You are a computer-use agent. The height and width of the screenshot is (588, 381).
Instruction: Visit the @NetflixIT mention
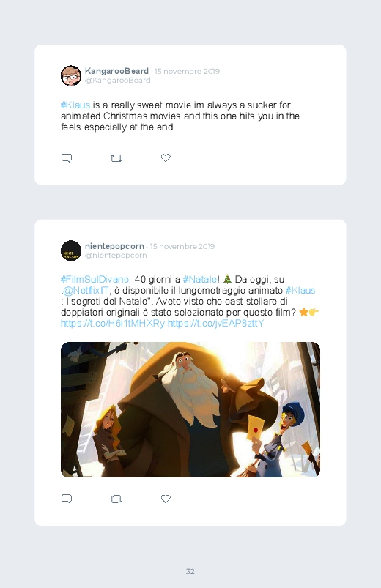86,291
